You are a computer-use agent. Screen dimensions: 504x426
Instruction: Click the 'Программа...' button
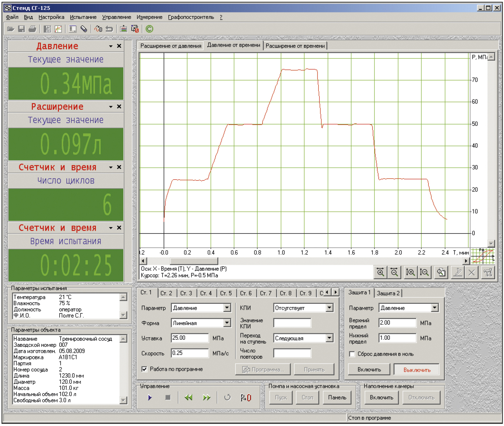click(x=263, y=370)
